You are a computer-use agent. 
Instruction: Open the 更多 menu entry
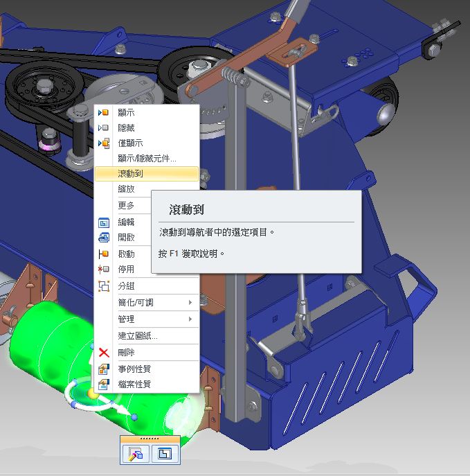[x=126, y=206]
